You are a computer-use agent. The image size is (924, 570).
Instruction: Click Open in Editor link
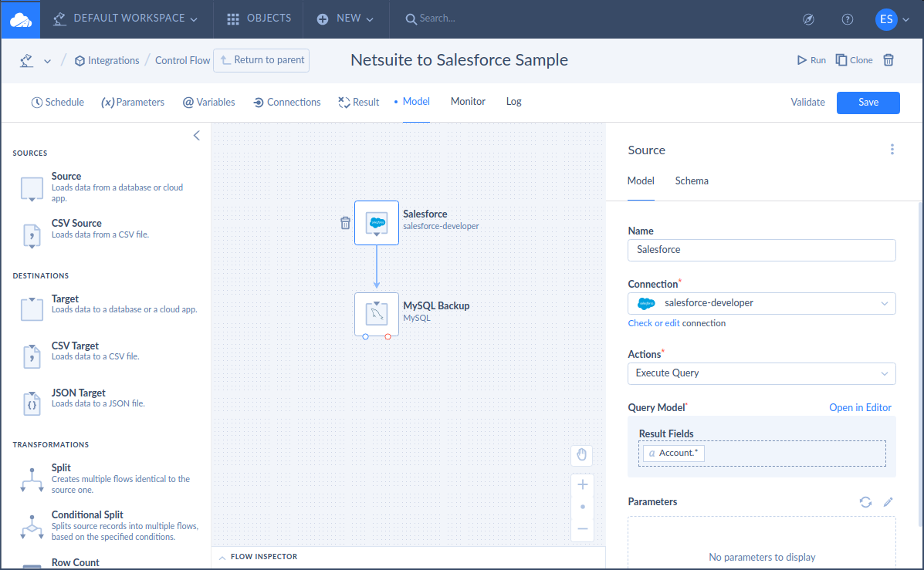tap(860, 407)
